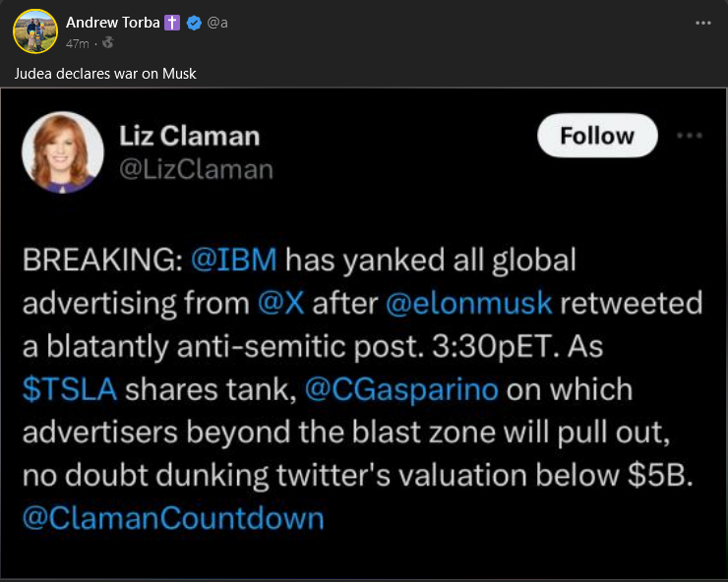This screenshot has width=728, height=582.
Task: Open the Andrew Torba name link
Action: click(113, 23)
